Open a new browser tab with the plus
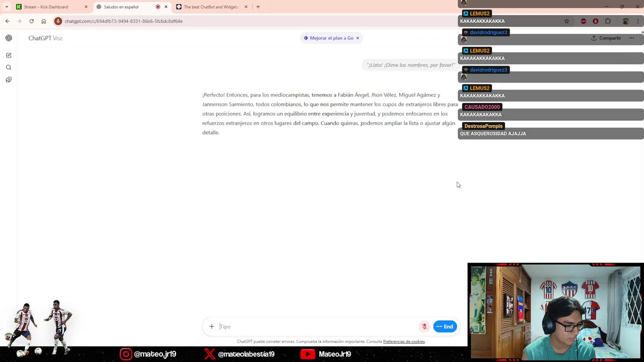The height and width of the screenshot is (362, 644). tap(258, 7)
